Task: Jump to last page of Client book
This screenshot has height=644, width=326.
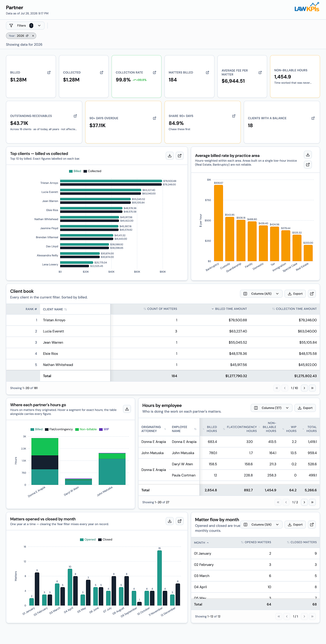Action: tap(312, 388)
